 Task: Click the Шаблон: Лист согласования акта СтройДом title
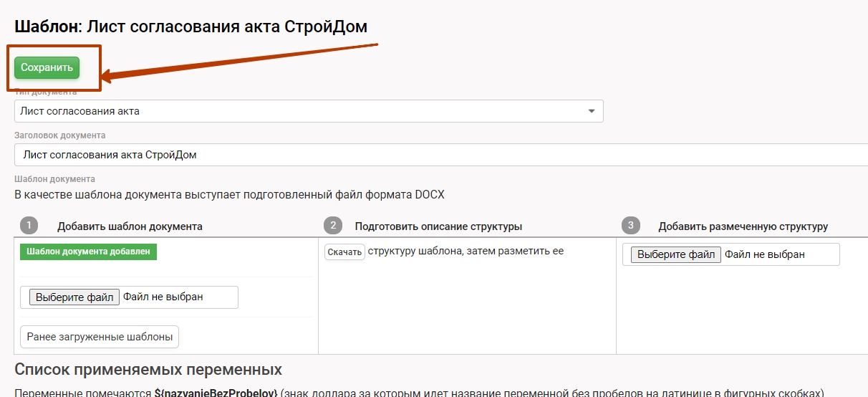191,27
